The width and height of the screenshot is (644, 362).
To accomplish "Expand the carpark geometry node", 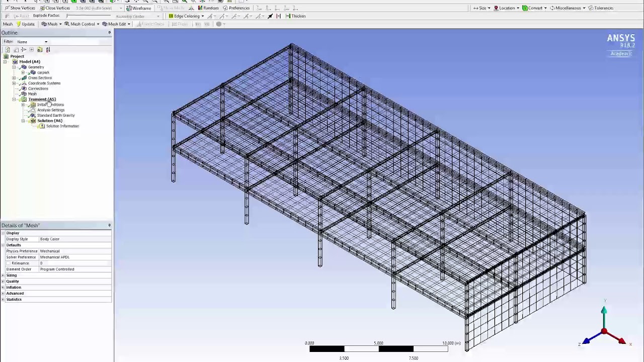I will click(23, 72).
